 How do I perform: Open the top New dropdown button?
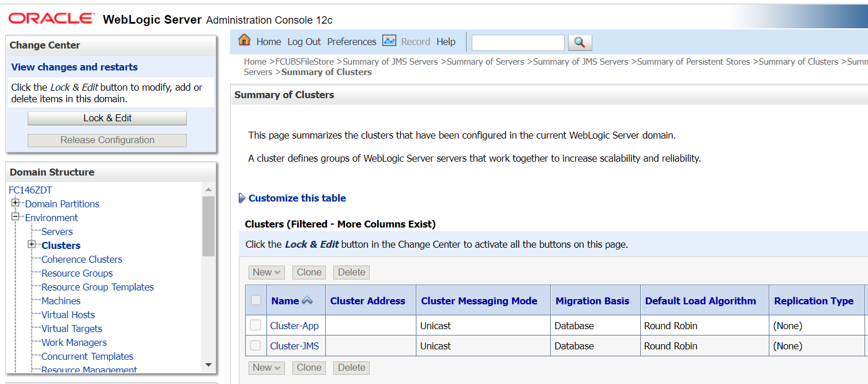click(267, 273)
